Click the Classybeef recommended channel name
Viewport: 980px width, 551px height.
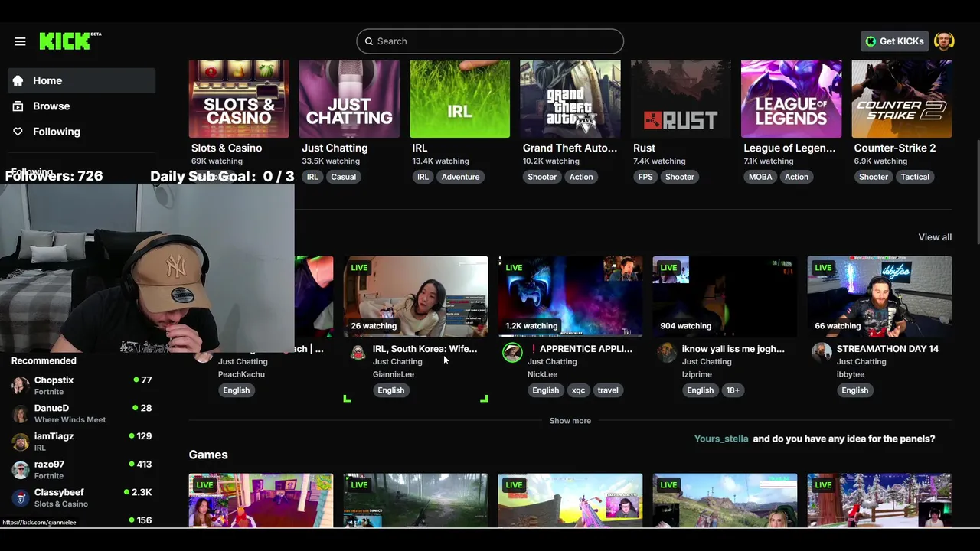59,492
